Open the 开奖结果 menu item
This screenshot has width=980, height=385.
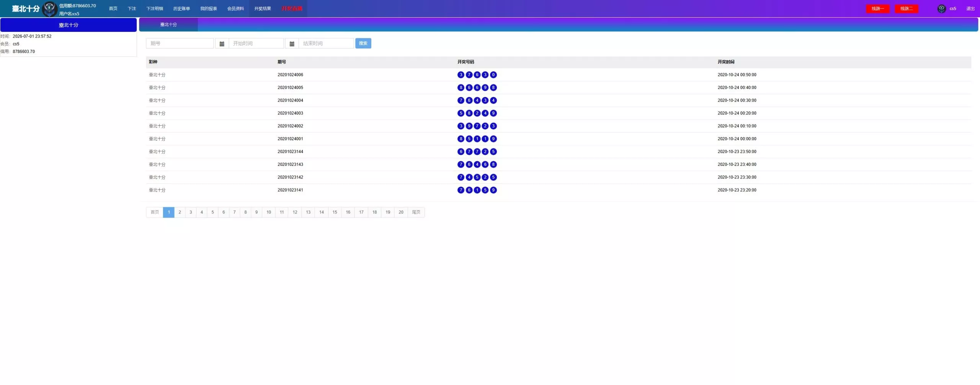(x=263, y=8)
